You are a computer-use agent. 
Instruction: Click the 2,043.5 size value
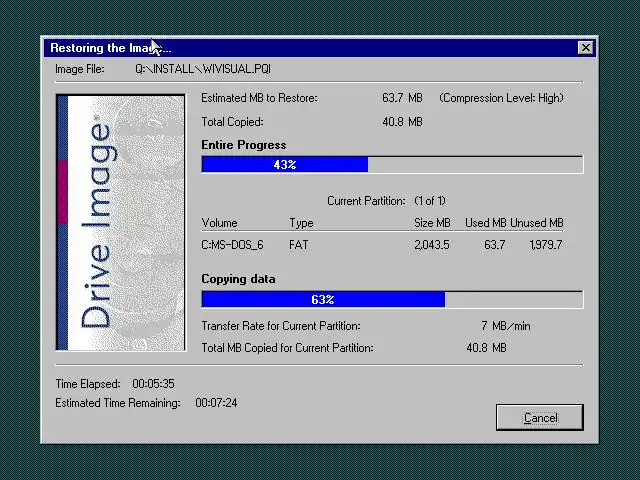point(431,245)
